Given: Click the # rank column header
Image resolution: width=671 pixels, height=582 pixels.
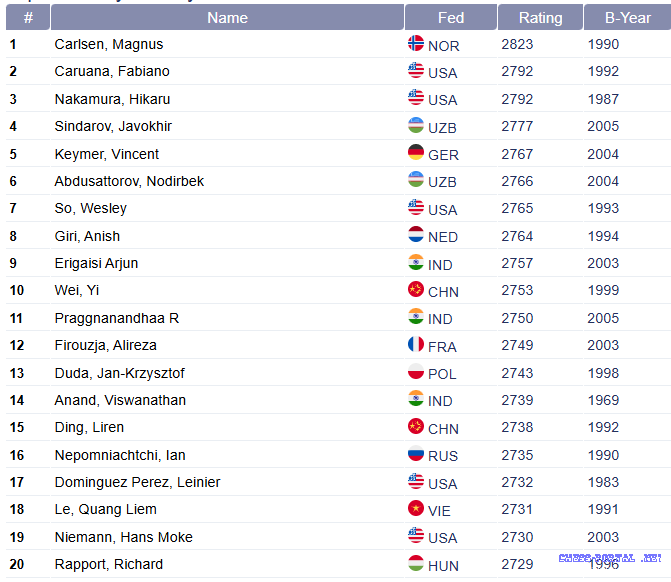Looking at the screenshot, I should [x=28, y=17].
